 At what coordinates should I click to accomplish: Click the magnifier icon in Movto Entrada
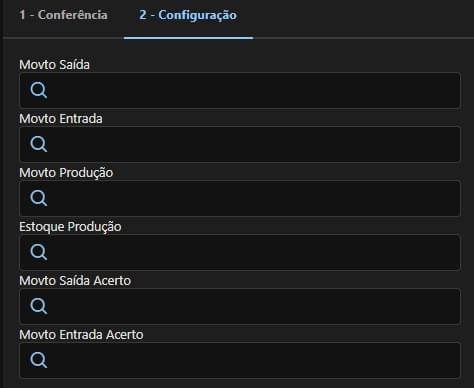pos(39,144)
